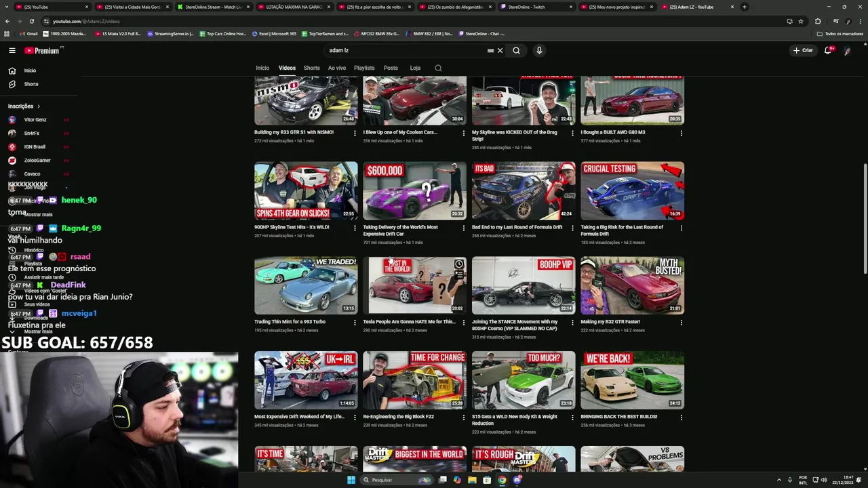The width and height of the screenshot is (868, 488).
Task: Open the Bad End to my Last Round thumbnail
Action: (524, 190)
